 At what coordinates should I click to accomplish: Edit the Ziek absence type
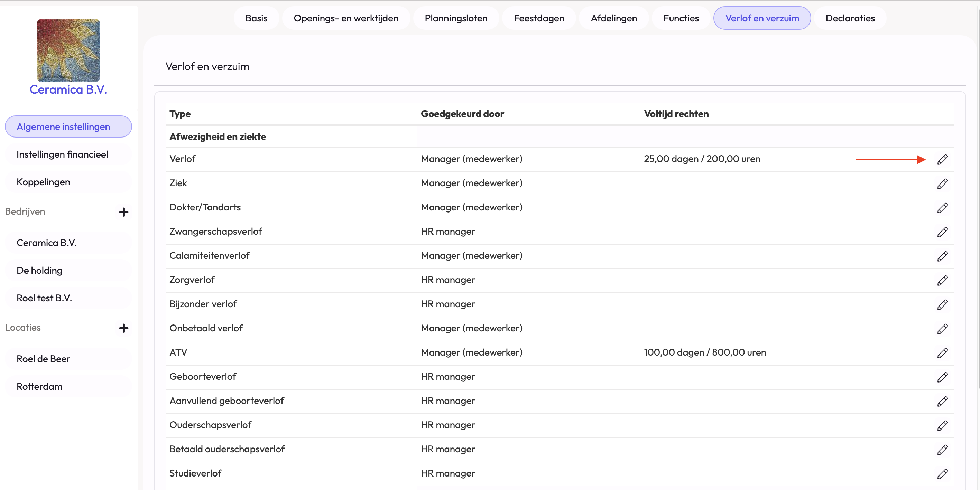point(942,183)
